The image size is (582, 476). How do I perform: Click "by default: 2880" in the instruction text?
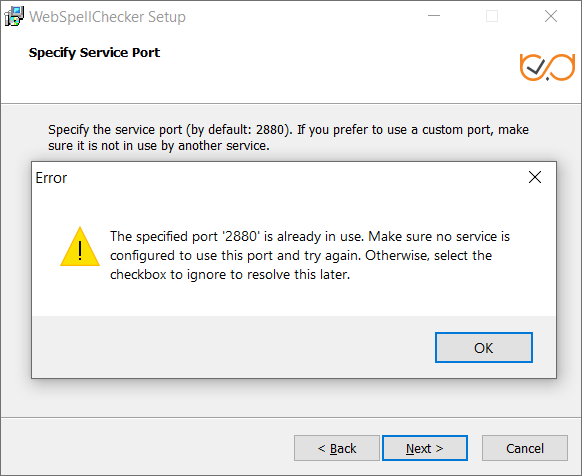click(237, 130)
